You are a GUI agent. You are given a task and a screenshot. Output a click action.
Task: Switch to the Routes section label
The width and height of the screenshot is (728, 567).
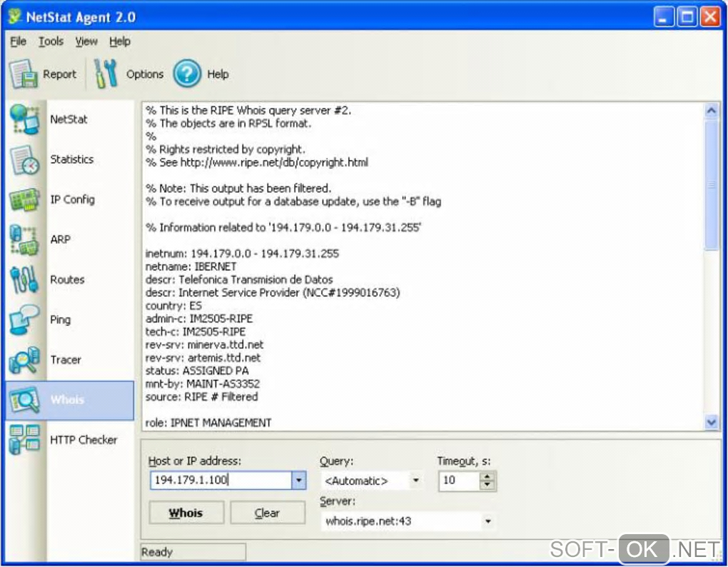pyautogui.click(x=67, y=279)
